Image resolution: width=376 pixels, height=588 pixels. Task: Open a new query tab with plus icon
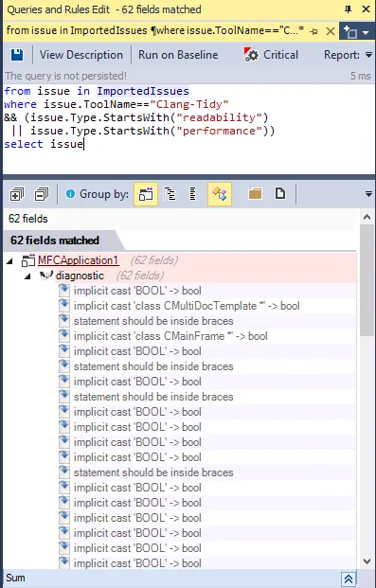(x=350, y=31)
